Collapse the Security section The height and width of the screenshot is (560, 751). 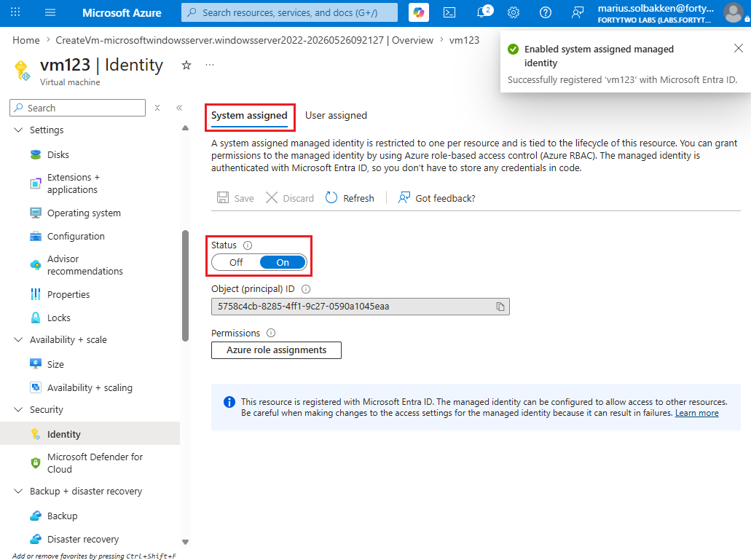[x=18, y=409]
